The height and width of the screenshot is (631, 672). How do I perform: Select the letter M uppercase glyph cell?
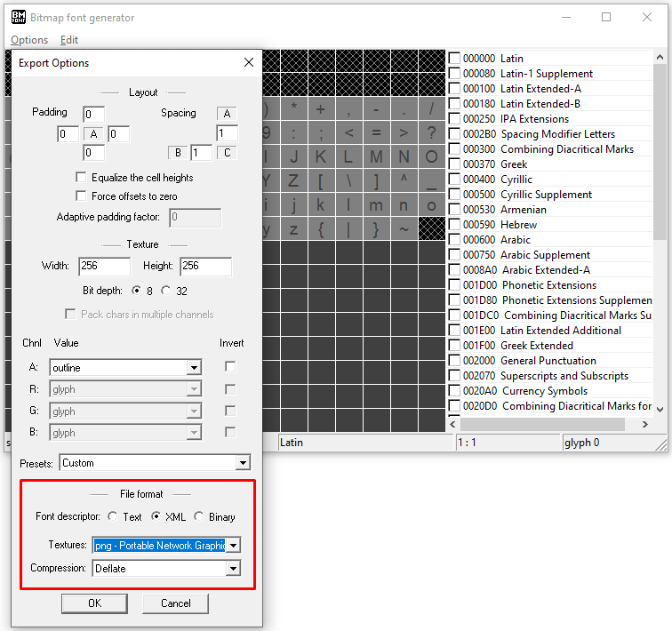point(376,156)
